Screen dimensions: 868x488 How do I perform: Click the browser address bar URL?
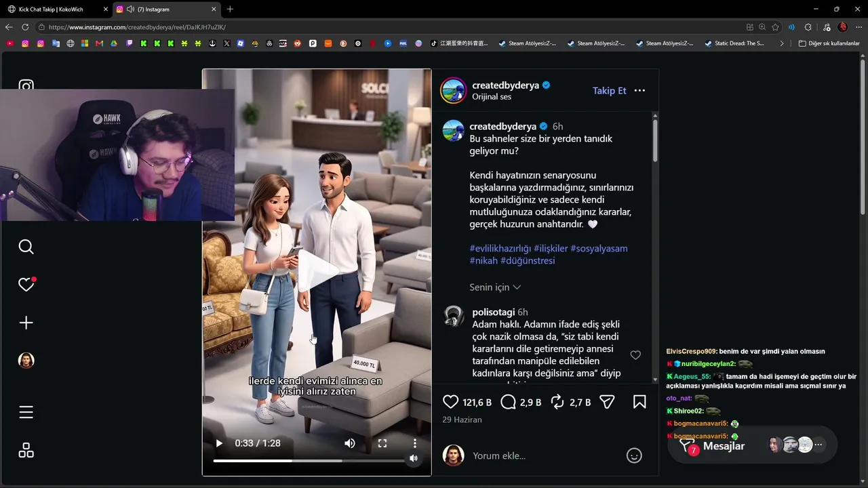(x=137, y=27)
